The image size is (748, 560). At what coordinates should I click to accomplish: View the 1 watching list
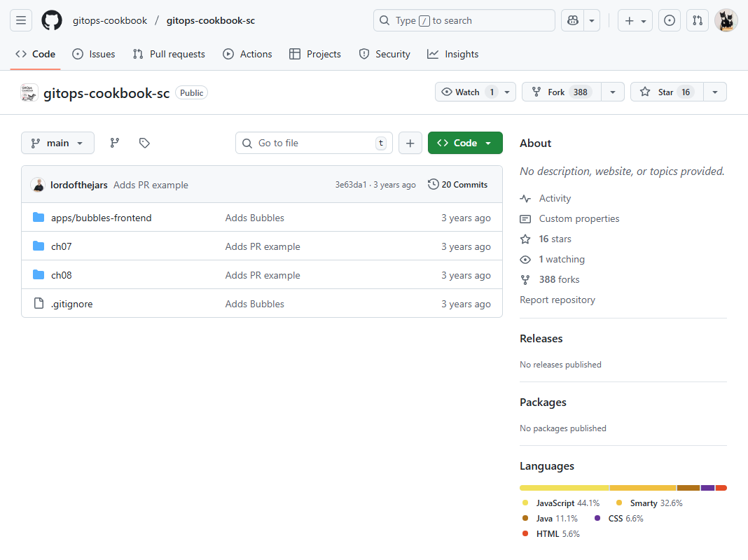(562, 259)
